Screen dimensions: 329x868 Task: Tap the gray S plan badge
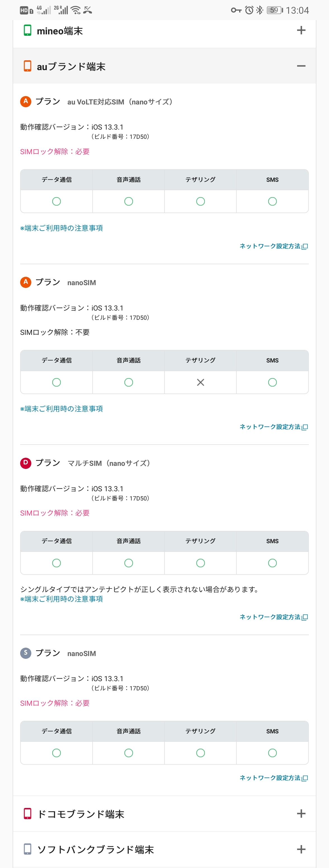(x=26, y=653)
